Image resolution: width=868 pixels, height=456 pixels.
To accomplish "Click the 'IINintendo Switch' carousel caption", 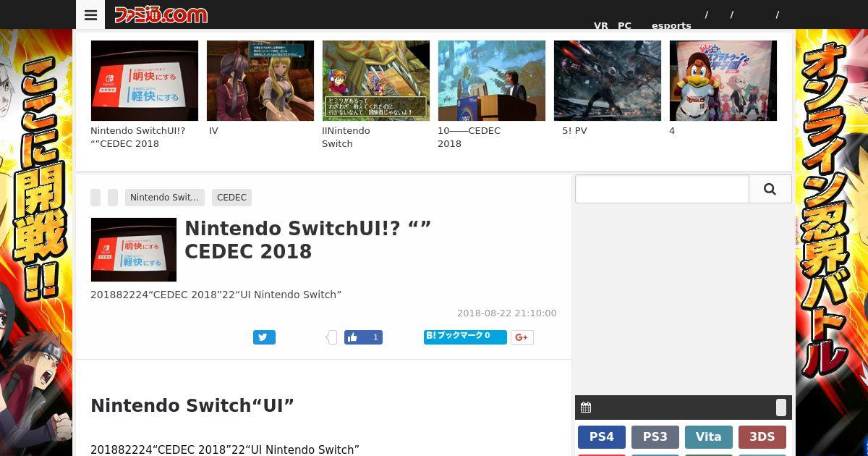I will pos(346,138).
